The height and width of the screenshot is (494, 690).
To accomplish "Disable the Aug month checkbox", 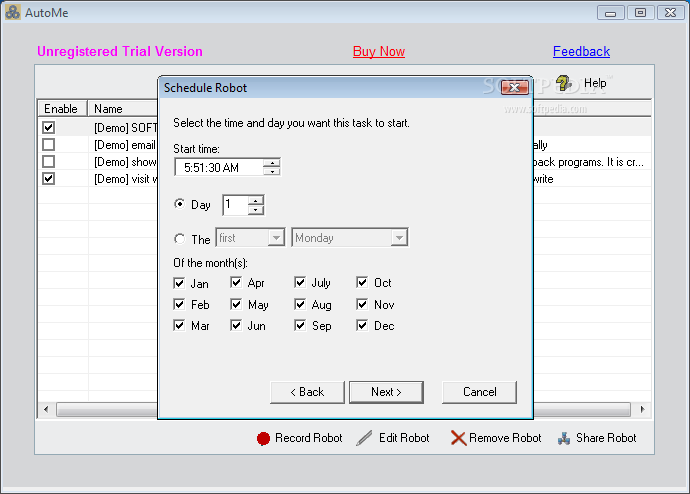I will [x=300, y=304].
